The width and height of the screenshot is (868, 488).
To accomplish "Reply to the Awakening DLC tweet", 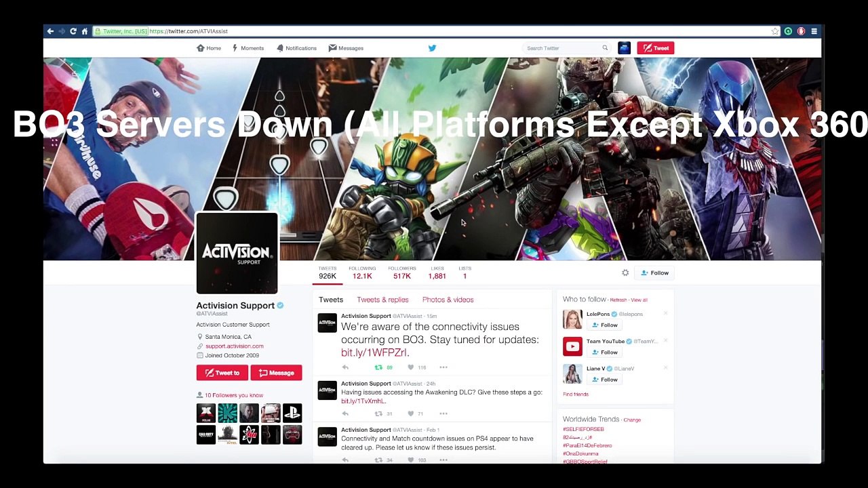I will click(345, 413).
